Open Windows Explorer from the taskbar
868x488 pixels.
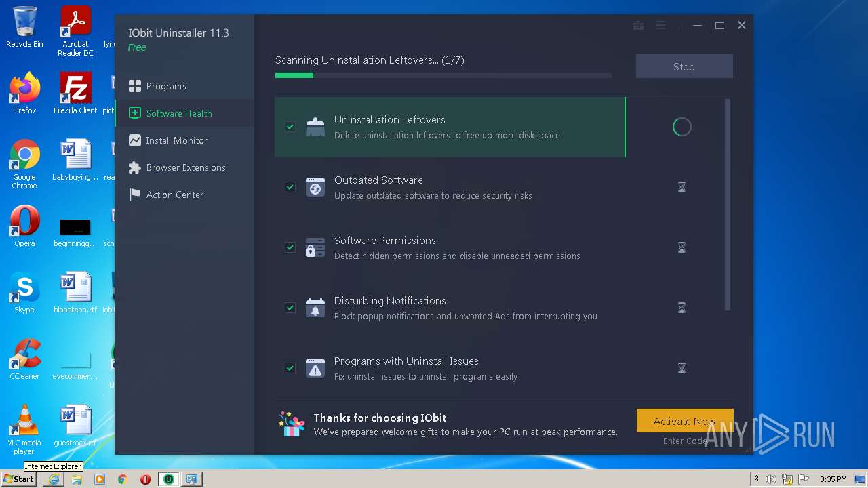pos(77,479)
